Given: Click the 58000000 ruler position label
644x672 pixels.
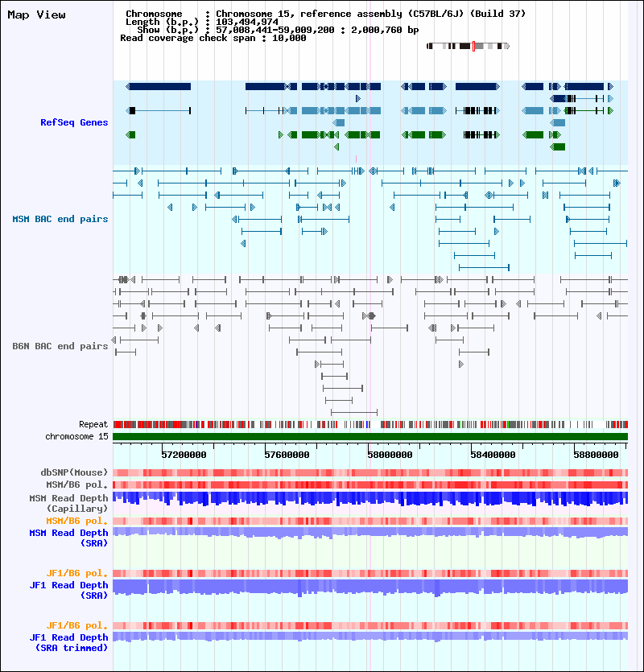Looking at the screenshot, I should [x=390, y=455].
